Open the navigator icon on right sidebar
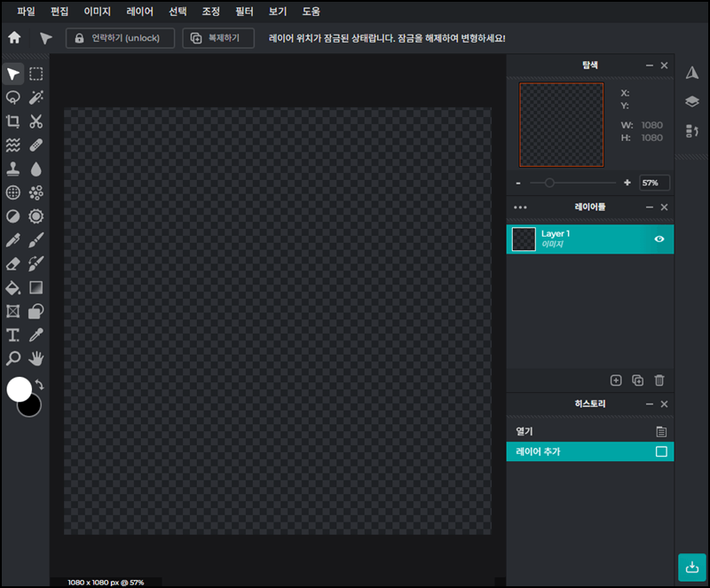The height and width of the screenshot is (588, 710). (x=692, y=73)
